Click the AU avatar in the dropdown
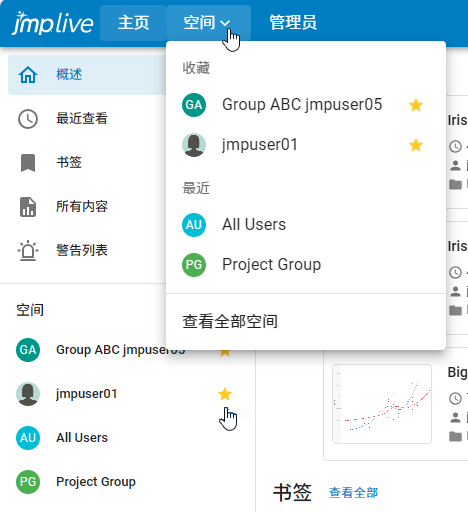The width and height of the screenshot is (468, 512). click(194, 225)
